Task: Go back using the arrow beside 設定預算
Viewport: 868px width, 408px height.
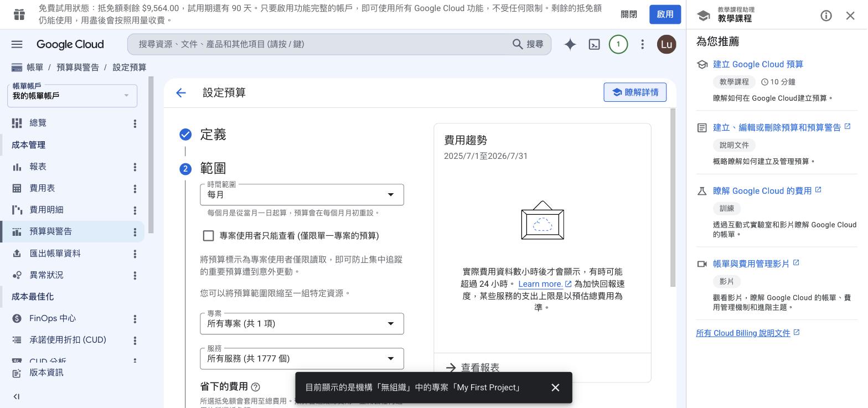Action: 181,93
